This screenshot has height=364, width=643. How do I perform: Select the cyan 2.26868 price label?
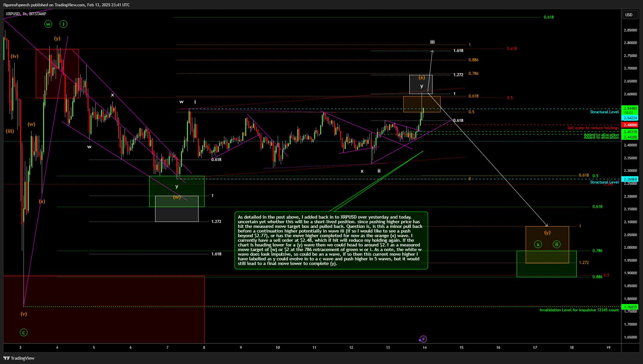(630, 179)
